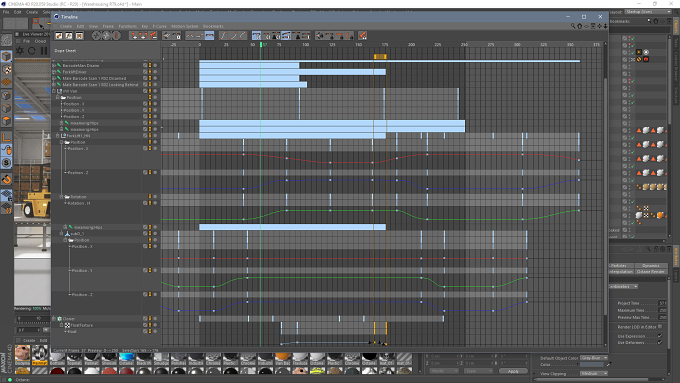680x383 pixels.
Task: Toggle Render LOD in Editor checkbox
Action: pos(660,327)
